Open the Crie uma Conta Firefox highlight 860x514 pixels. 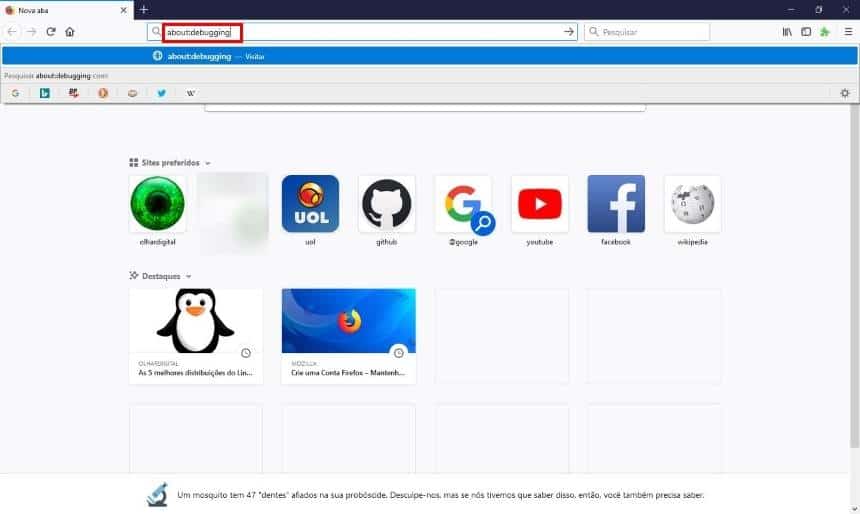349,336
